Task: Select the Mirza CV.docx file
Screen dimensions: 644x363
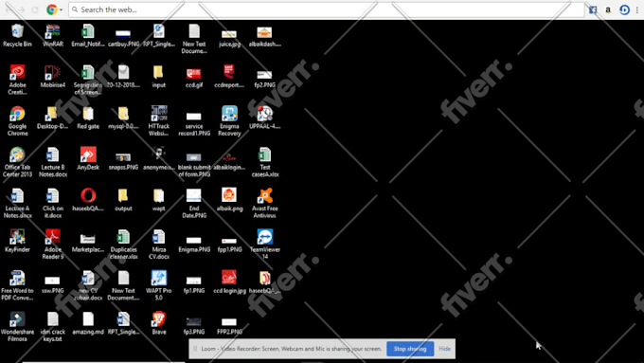Action: point(158,245)
